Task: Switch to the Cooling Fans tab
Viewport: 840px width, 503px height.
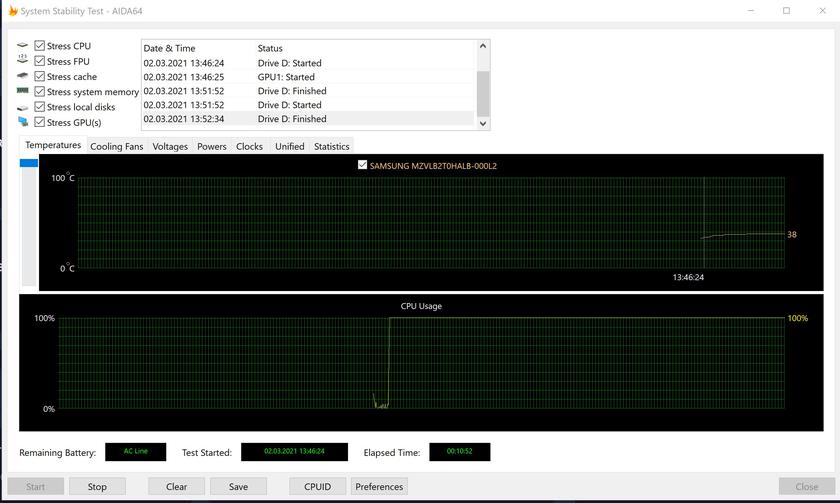Action: (x=116, y=146)
